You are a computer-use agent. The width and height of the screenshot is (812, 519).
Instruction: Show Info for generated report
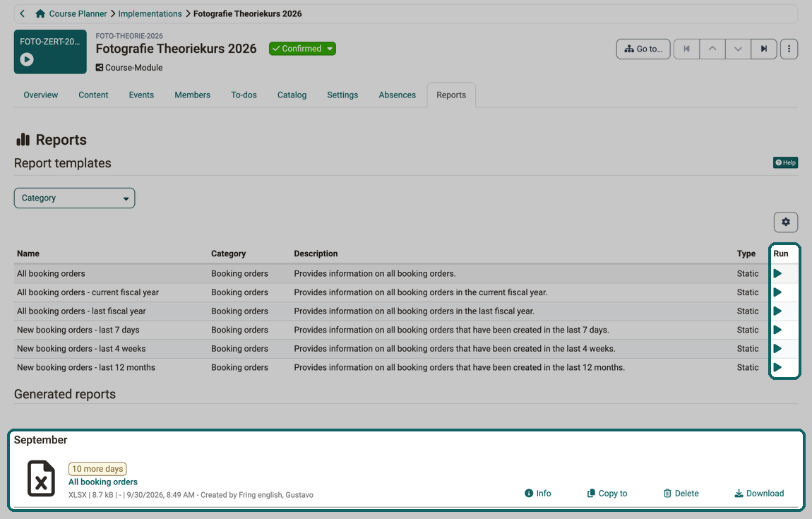pos(537,493)
